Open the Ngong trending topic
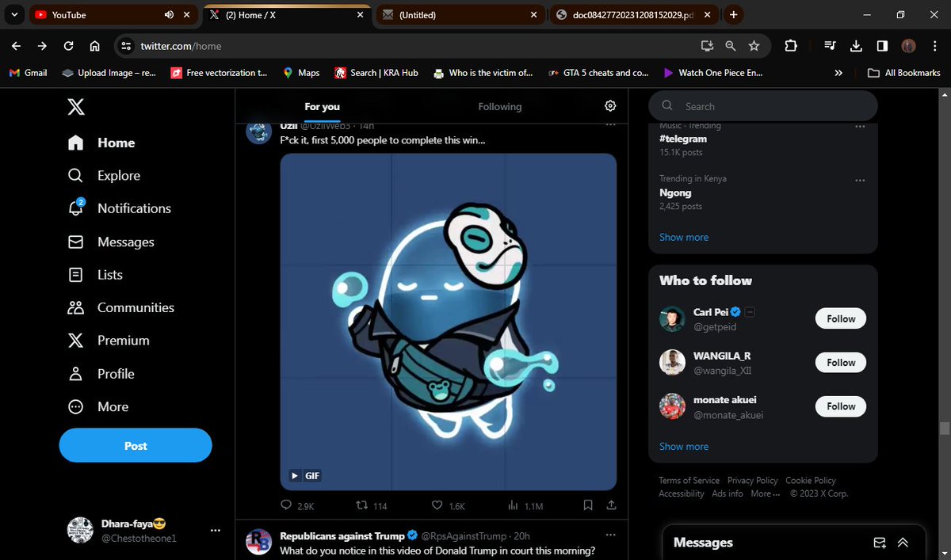 coord(675,192)
